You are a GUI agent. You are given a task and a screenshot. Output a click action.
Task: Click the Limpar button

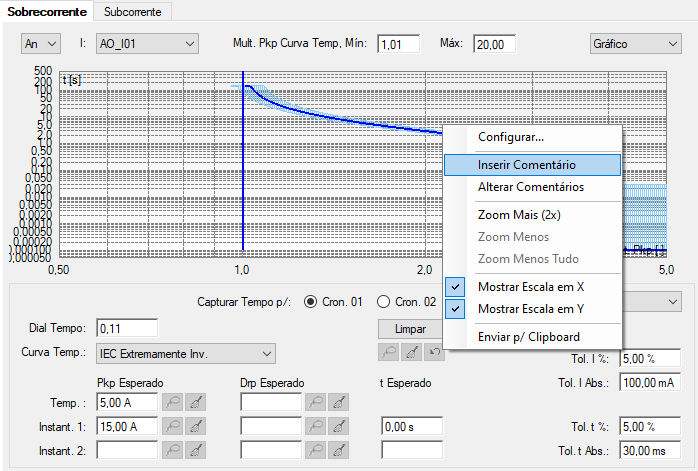click(x=410, y=329)
